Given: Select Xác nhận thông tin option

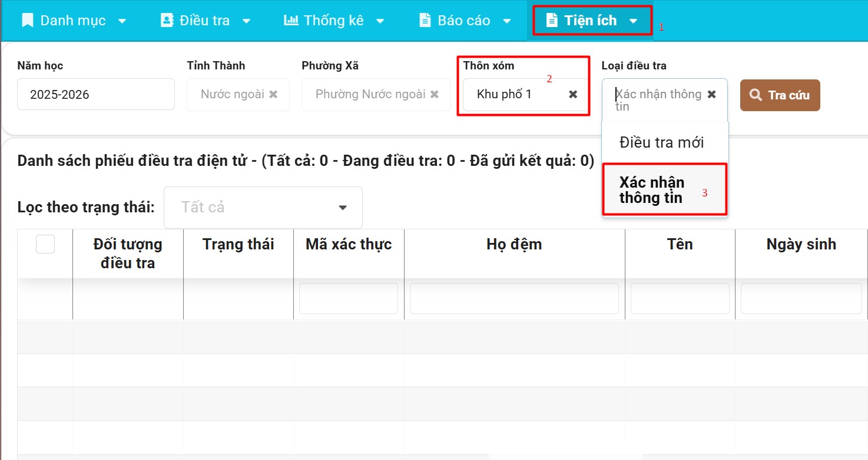Looking at the screenshot, I should (x=652, y=190).
